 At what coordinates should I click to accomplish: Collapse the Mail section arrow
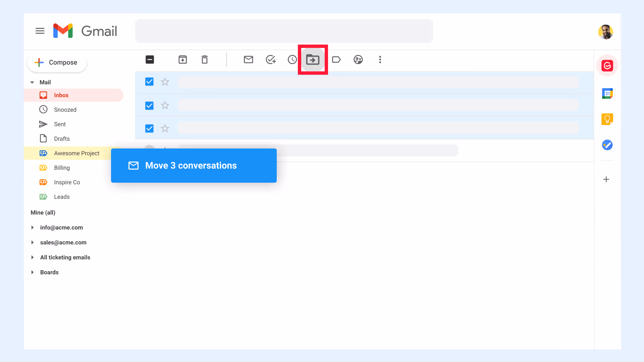point(32,82)
